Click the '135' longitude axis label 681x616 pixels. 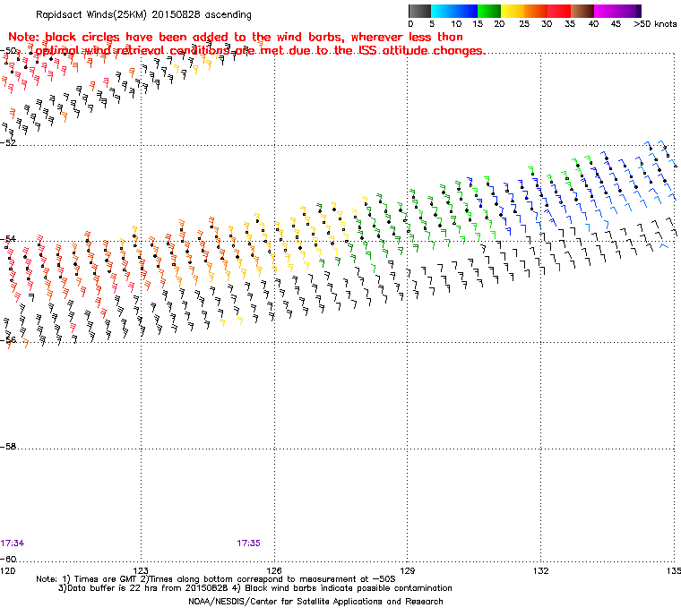pos(674,570)
